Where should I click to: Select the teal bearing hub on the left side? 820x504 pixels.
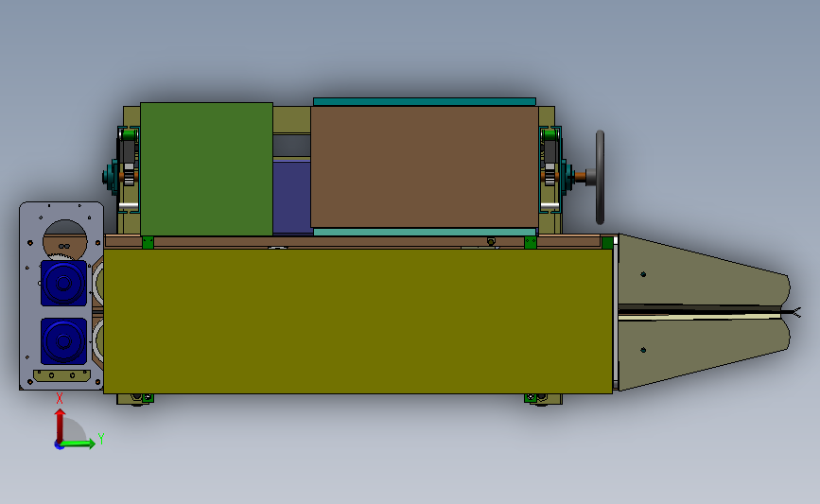tap(111, 177)
